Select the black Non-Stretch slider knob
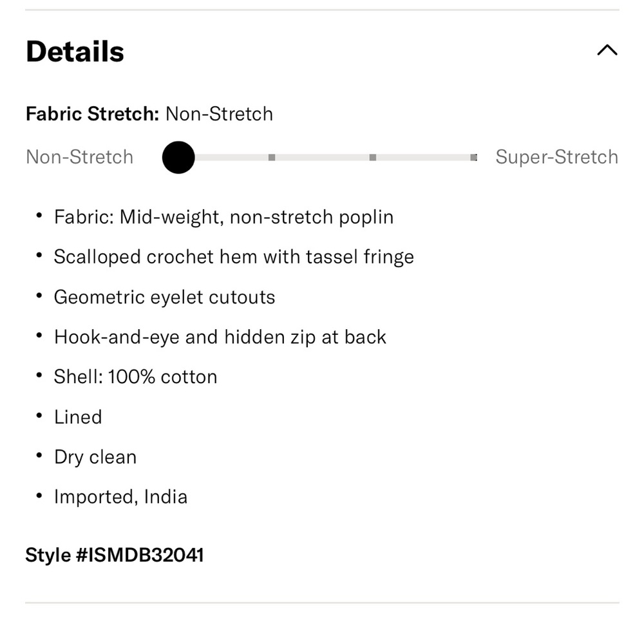The image size is (644, 644). 178,157
